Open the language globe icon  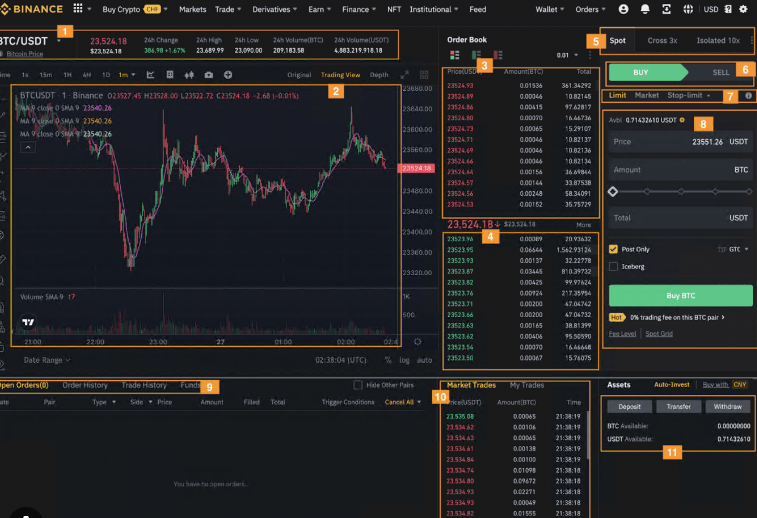pyautogui.click(x=688, y=9)
